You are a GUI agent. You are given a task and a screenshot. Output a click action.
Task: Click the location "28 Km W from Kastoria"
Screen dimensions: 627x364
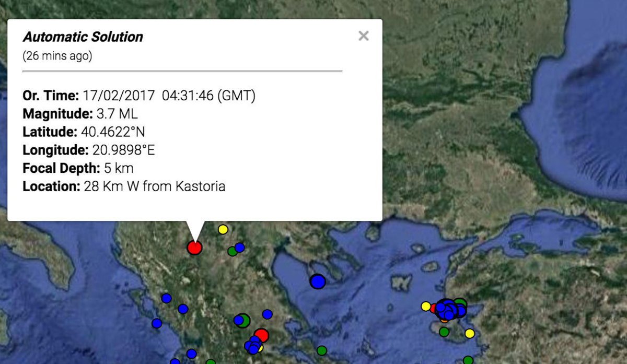click(x=155, y=186)
